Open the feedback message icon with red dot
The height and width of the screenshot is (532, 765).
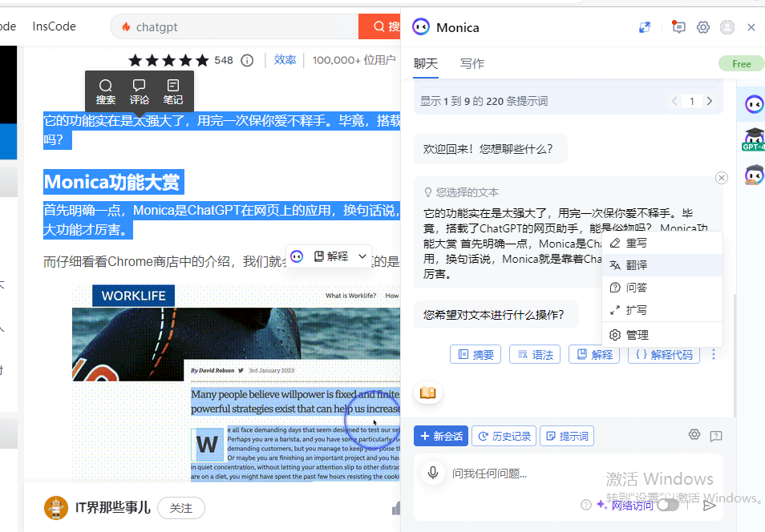tap(678, 27)
